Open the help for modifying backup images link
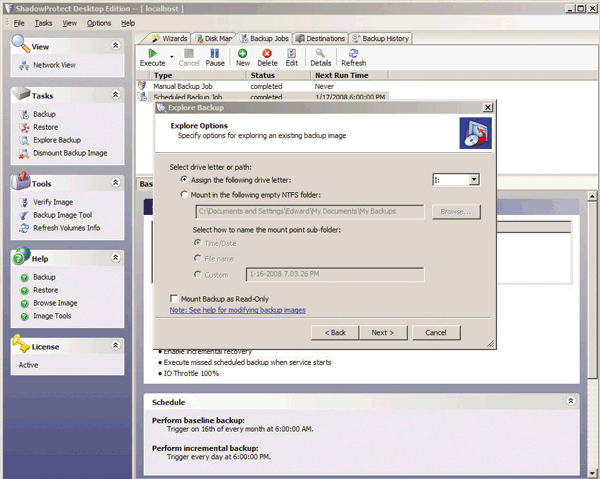Screen dimensions: 600x479 (x=238, y=310)
